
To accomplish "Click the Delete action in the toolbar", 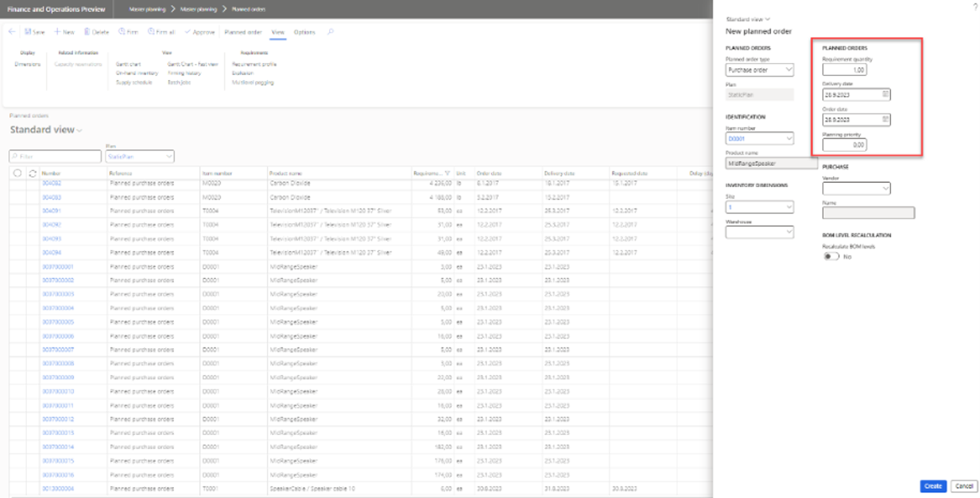I will click(96, 32).
